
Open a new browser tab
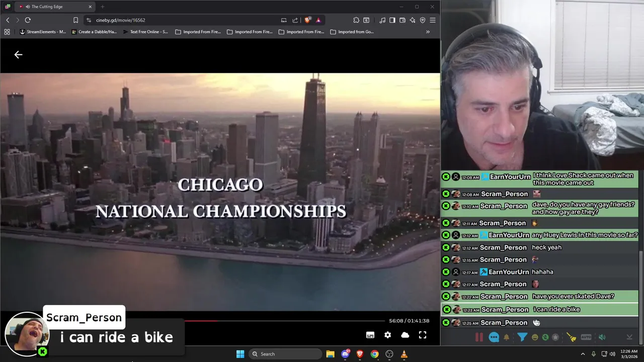103,7
